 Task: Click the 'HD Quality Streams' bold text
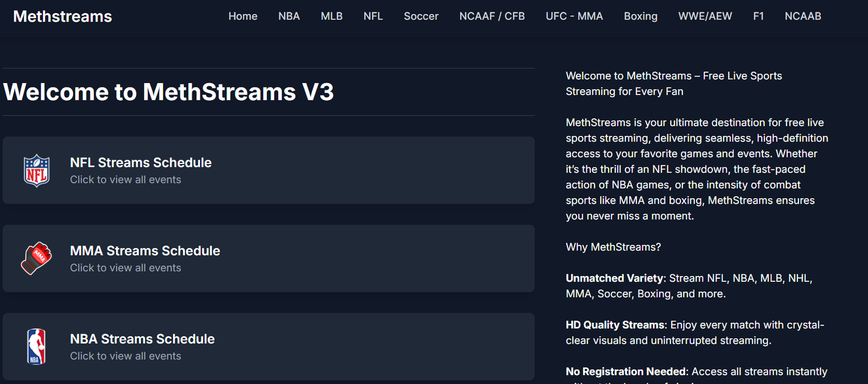click(x=615, y=325)
